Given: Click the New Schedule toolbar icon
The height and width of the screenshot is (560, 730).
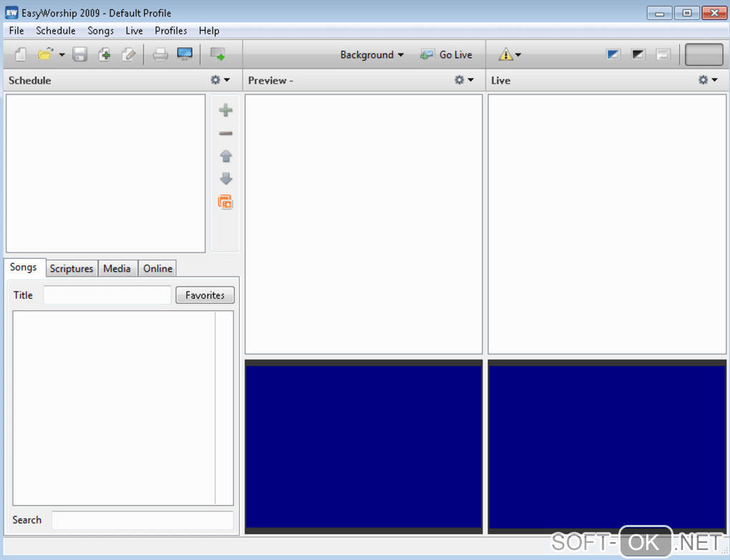Looking at the screenshot, I should pyautogui.click(x=21, y=55).
